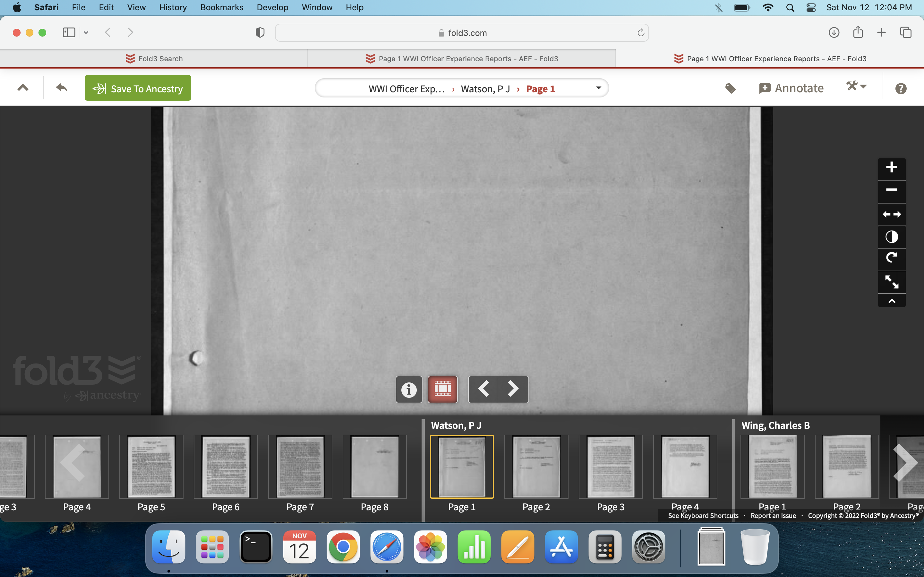Click the Report an Issue link
Screen dimensions: 924x577
(x=773, y=515)
